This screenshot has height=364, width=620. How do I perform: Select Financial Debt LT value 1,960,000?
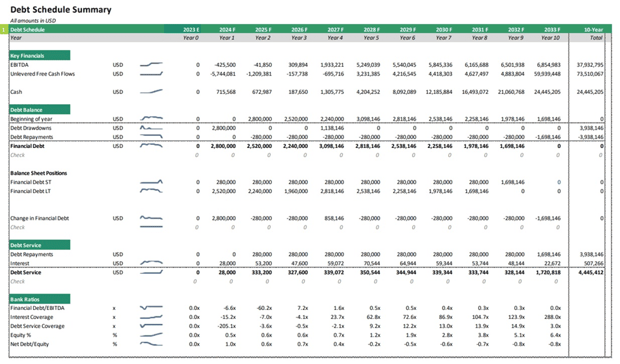pos(296,191)
